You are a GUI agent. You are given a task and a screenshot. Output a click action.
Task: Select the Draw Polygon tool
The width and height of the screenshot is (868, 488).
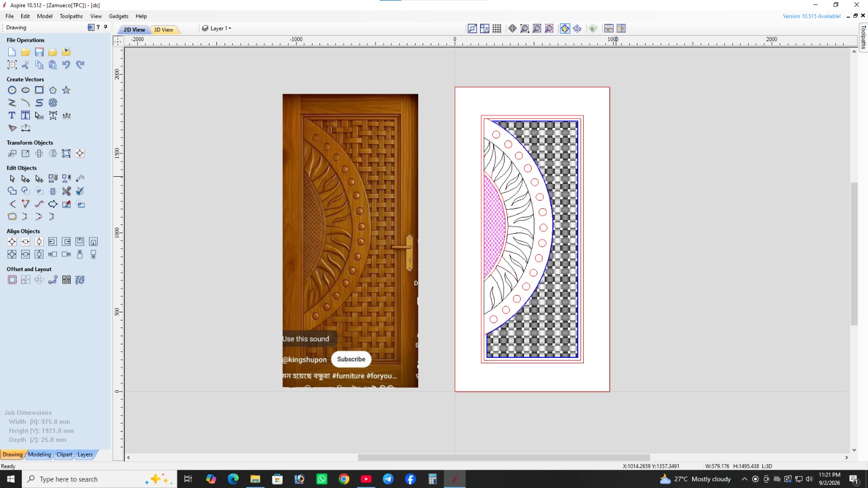tap(53, 90)
